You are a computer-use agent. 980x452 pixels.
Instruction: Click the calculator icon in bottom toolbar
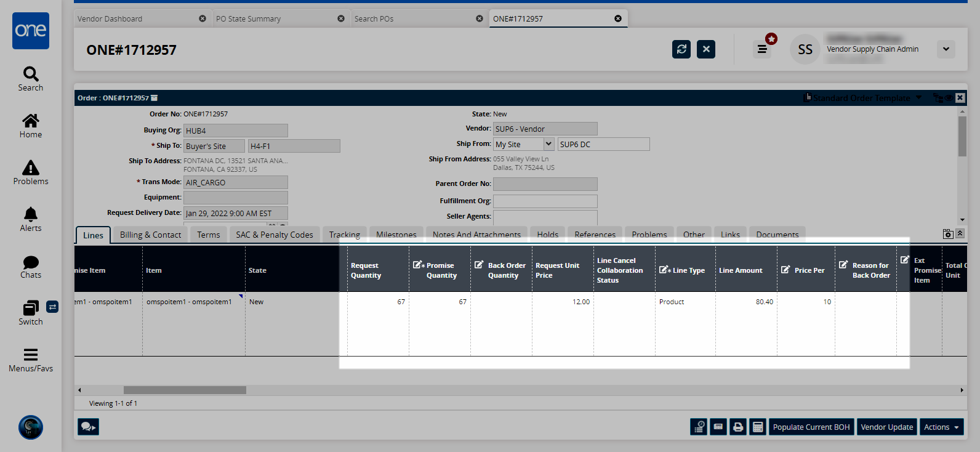click(x=758, y=427)
